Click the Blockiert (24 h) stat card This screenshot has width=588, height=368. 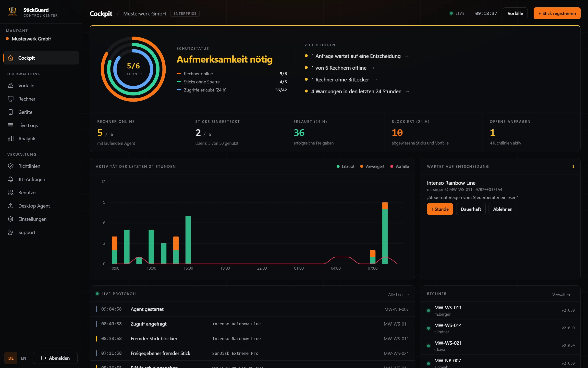(x=433, y=132)
